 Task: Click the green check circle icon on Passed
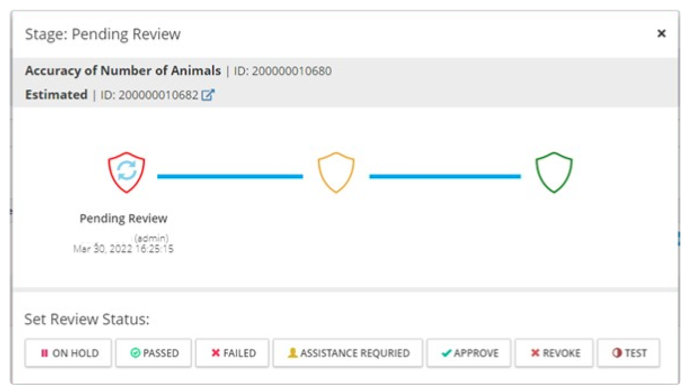pos(135,353)
